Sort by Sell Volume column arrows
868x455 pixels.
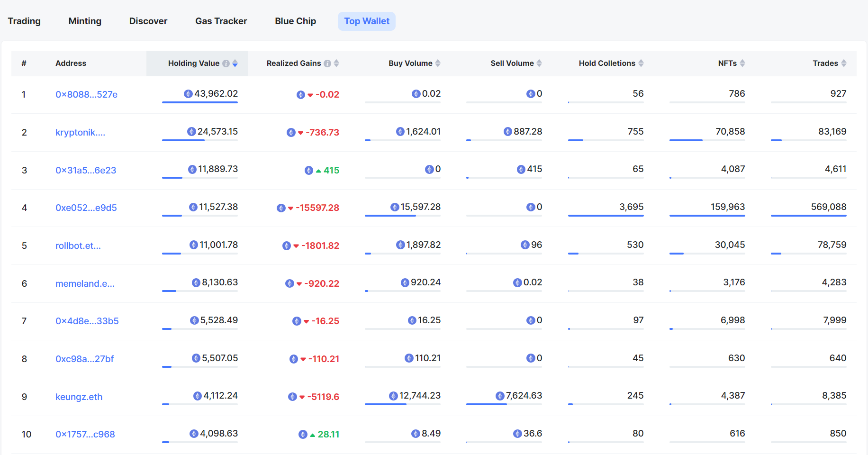(x=539, y=64)
